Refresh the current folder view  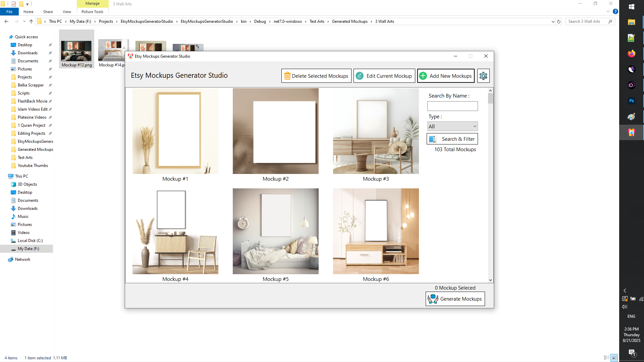559,21
